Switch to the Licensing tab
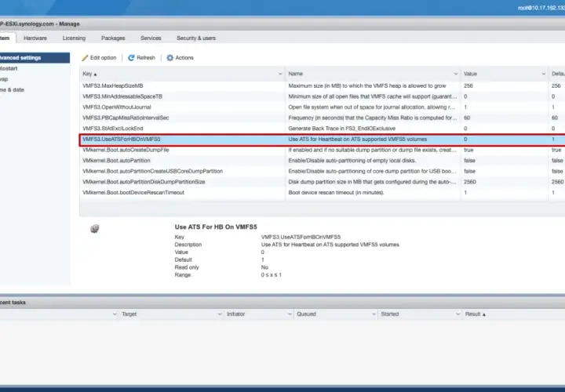Viewport: 565px width, 392px height. tap(74, 38)
